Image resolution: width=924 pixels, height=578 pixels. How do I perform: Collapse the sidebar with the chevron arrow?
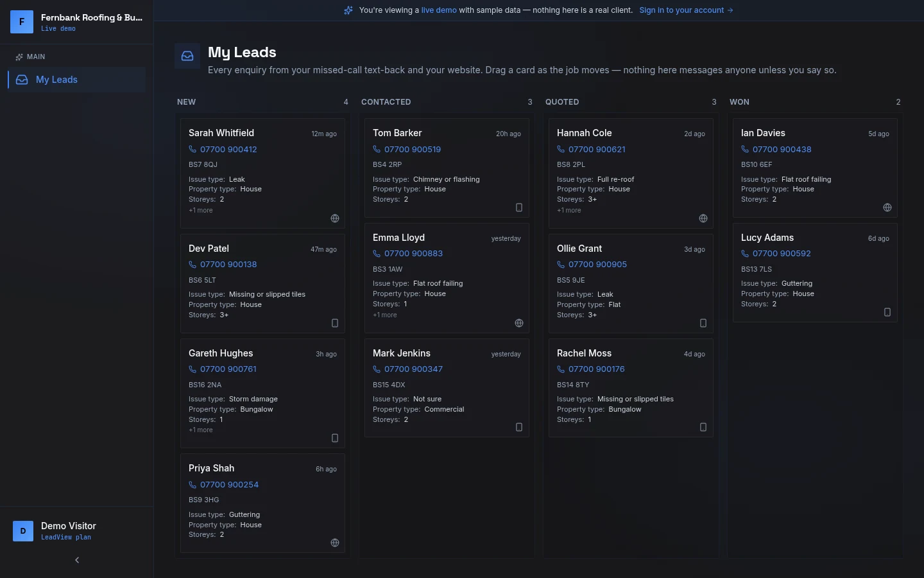coord(77,560)
